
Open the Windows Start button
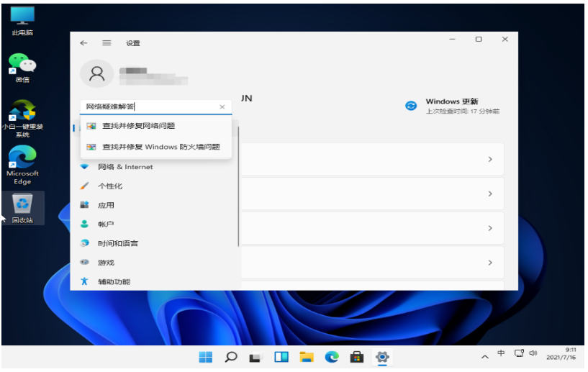click(206, 357)
